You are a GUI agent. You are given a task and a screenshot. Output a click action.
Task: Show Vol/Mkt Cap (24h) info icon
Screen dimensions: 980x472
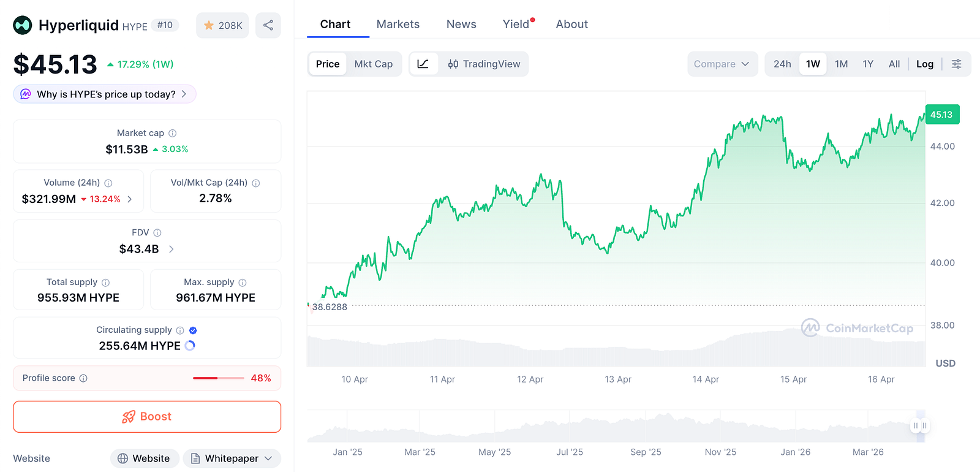coord(256,183)
